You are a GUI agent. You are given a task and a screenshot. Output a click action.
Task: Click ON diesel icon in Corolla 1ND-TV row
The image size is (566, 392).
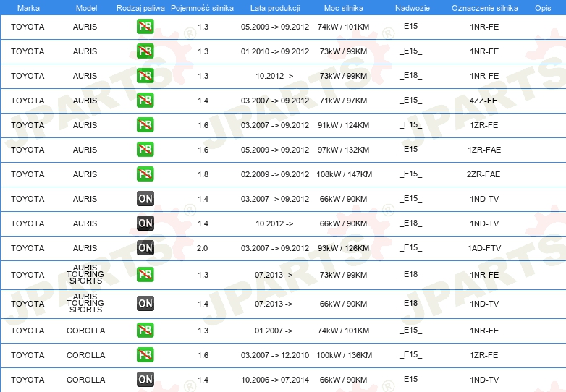pyautogui.click(x=145, y=380)
